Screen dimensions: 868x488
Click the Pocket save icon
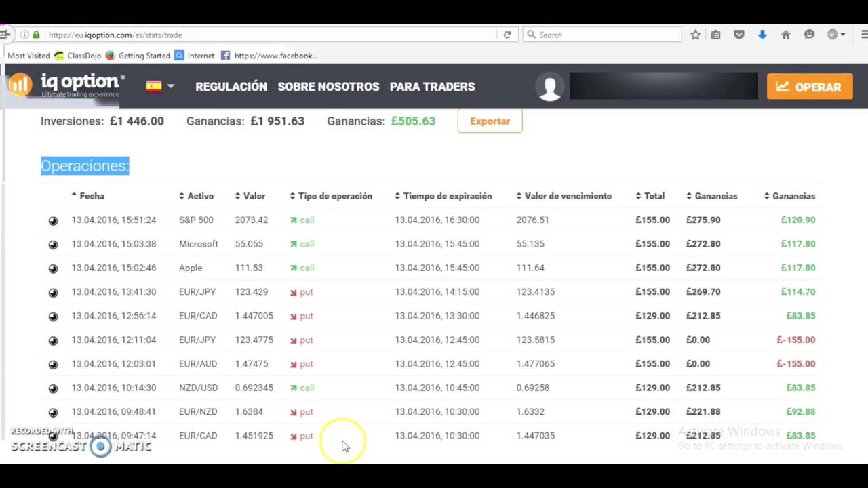tap(739, 35)
